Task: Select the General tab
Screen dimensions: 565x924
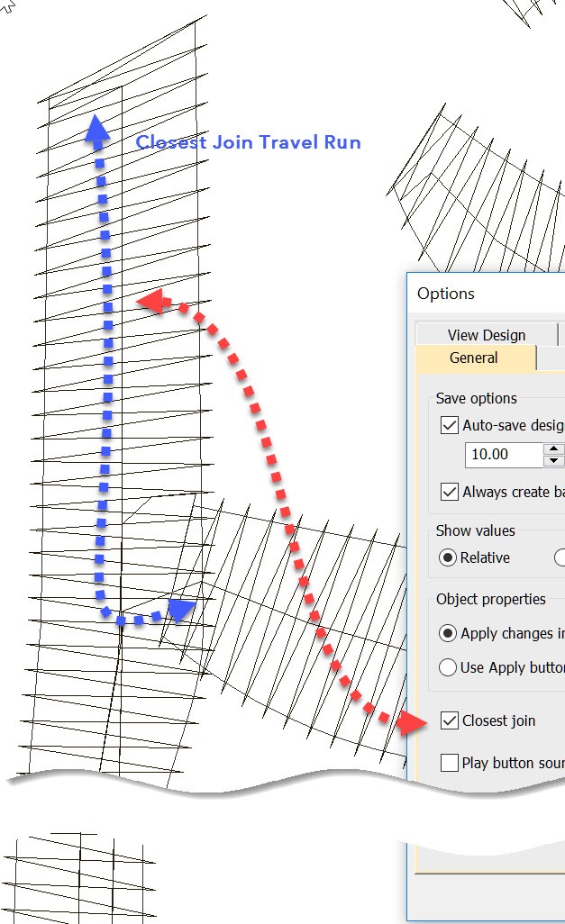Action: (474, 358)
